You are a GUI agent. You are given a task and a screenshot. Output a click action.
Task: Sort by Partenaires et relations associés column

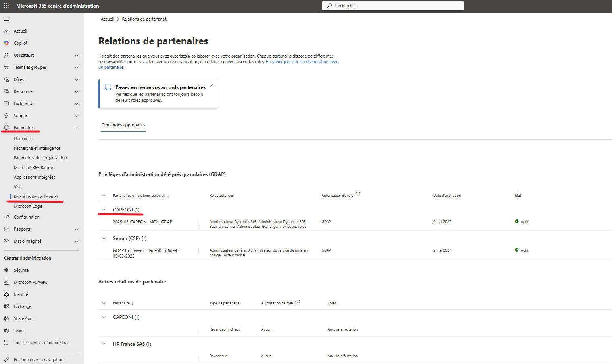[x=141, y=196]
